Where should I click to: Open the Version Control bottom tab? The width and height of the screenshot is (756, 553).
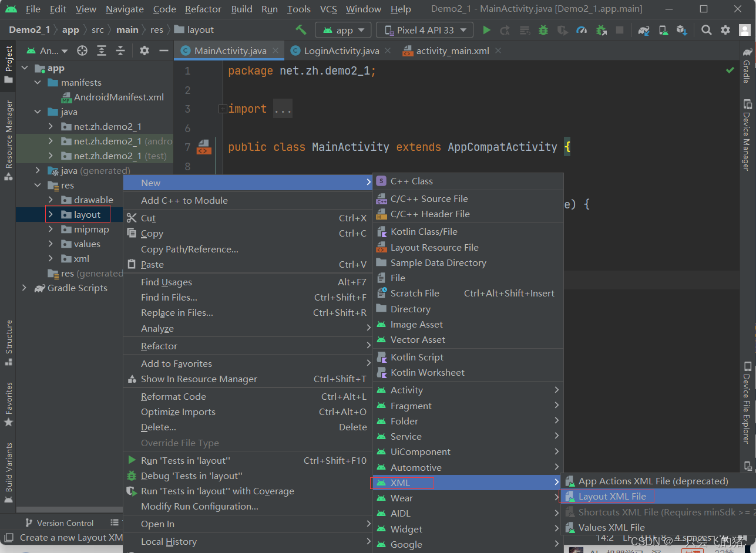59,523
